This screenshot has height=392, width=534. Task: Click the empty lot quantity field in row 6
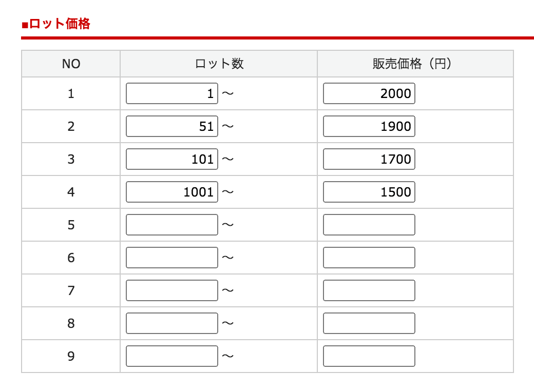(171, 258)
